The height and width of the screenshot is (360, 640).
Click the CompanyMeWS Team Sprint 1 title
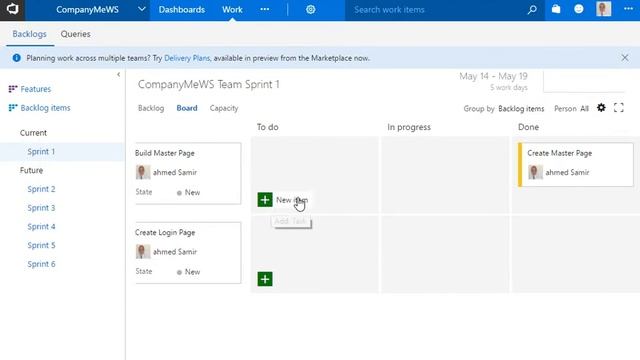click(209, 84)
